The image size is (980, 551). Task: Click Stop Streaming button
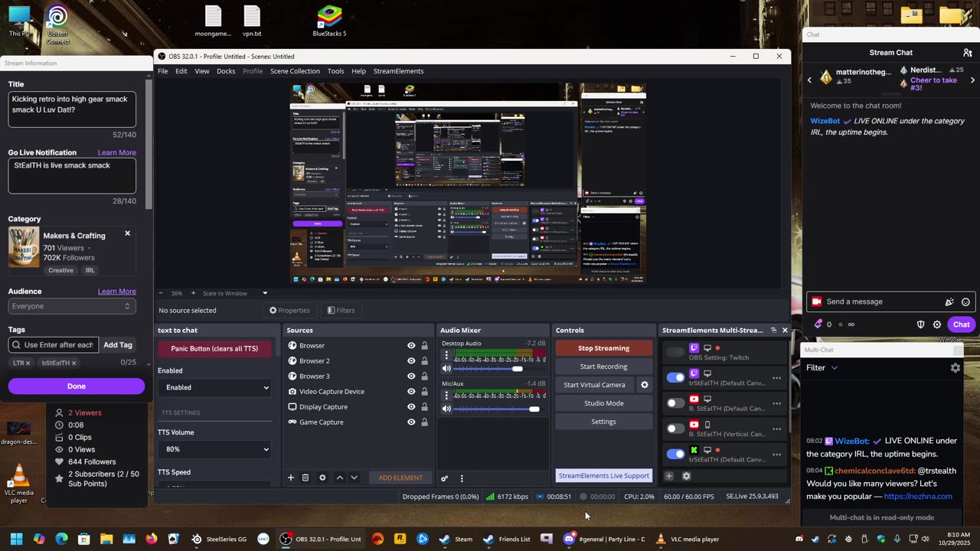(x=603, y=348)
